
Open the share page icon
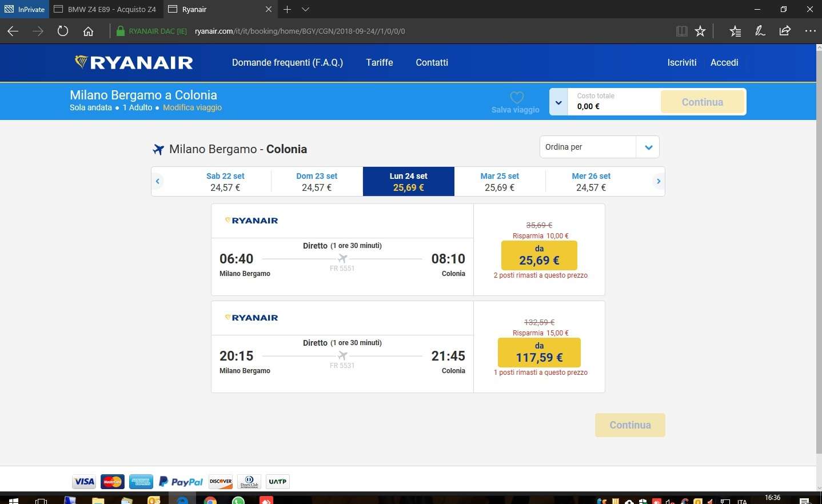click(x=785, y=31)
